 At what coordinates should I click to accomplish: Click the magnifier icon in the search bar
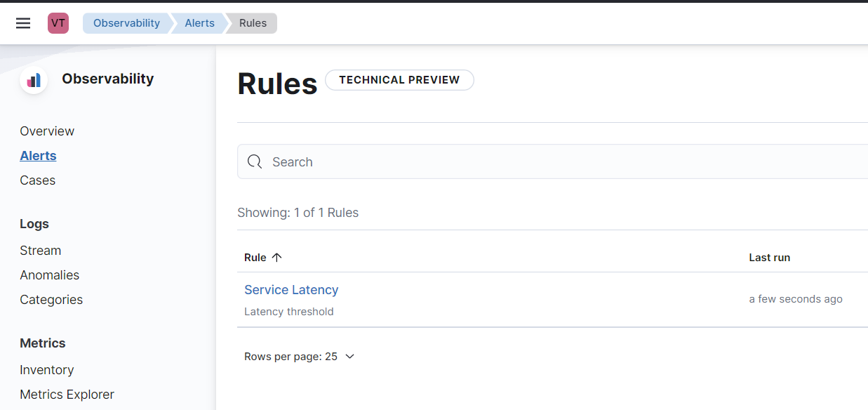[x=255, y=161]
